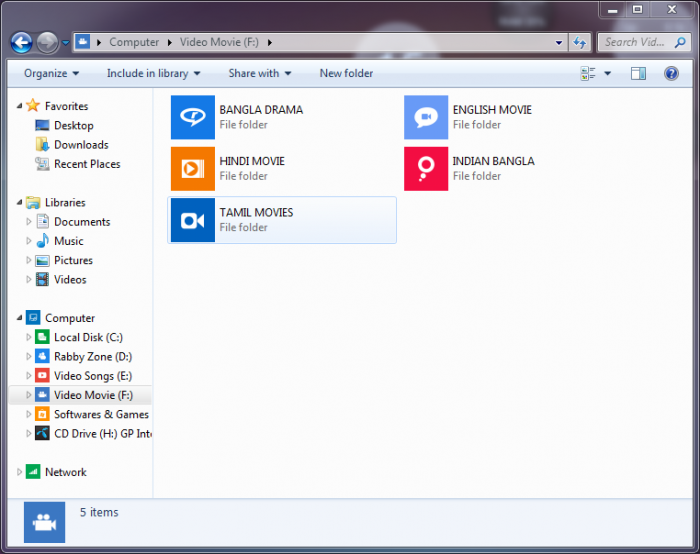Screen dimensions: 700x554
Task: Select the INDIAN BANGLA folder name
Action: [x=494, y=161]
